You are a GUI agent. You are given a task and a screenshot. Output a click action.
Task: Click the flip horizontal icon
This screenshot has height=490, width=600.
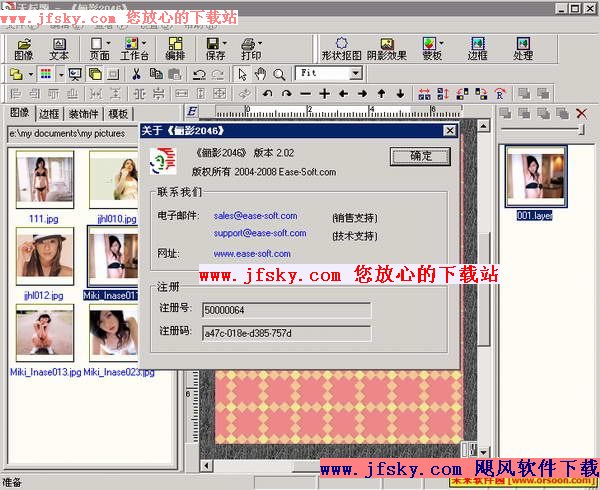pos(424,93)
